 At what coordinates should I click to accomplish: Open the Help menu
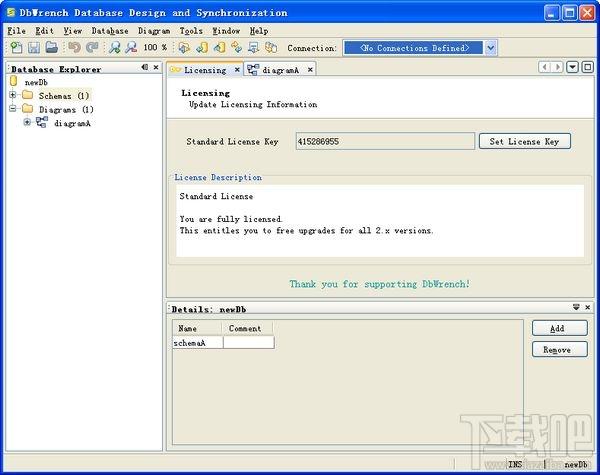[259, 31]
